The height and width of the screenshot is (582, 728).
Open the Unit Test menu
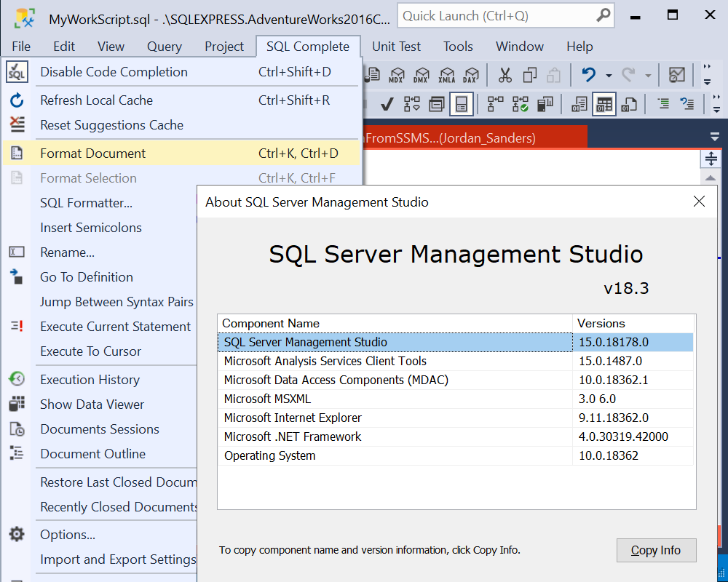pyautogui.click(x=396, y=47)
